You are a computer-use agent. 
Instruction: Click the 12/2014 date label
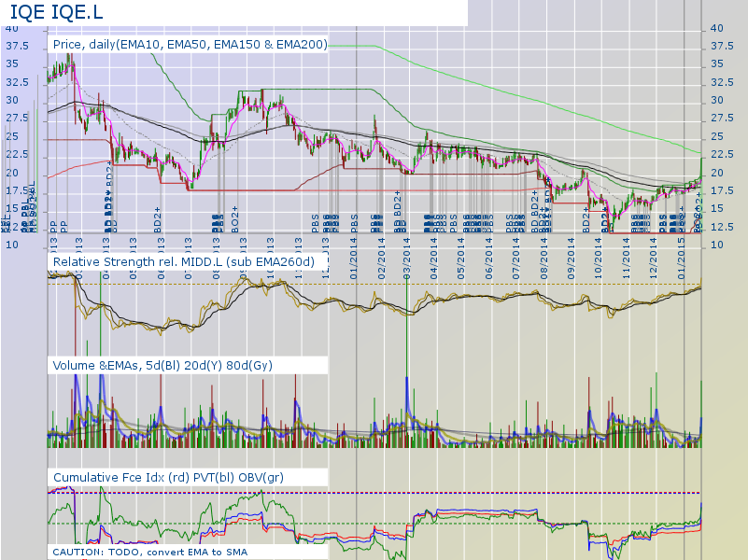pyautogui.click(x=653, y=259)
